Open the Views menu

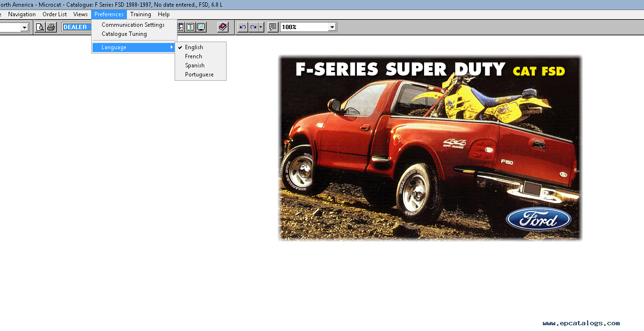coord(81,14)
